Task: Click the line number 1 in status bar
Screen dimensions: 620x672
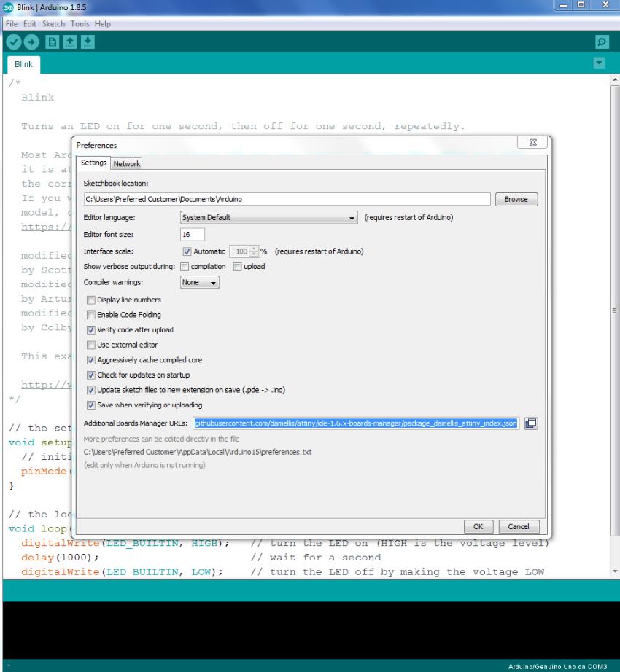Action: coord(9,667)
